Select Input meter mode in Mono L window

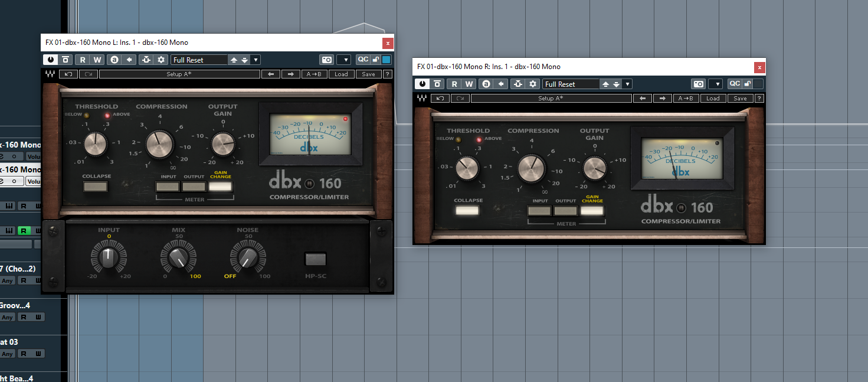(168, 187)
